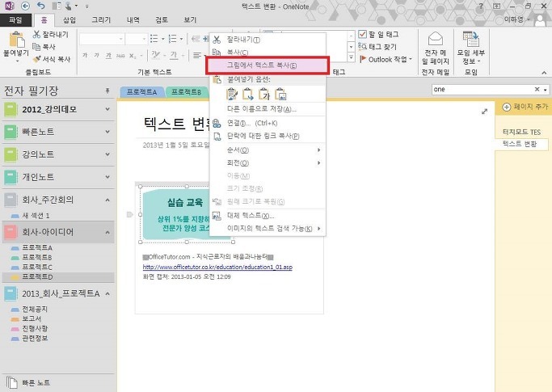The width and height of the screenshot is (552, 392).
Task: Click the Email Page envelope icon
Action: (x=436, y=39)
